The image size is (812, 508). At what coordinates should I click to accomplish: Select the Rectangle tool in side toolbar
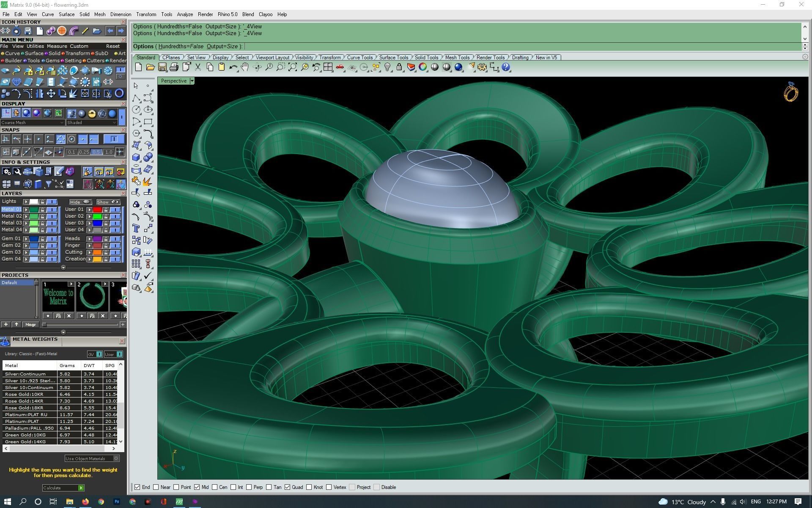click(x=148, y=121)
